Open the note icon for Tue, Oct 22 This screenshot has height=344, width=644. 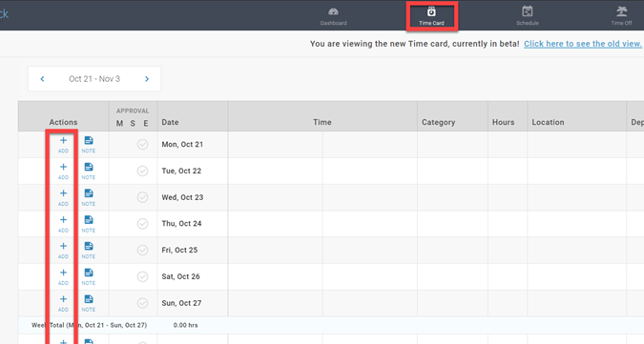coord(89,172)
